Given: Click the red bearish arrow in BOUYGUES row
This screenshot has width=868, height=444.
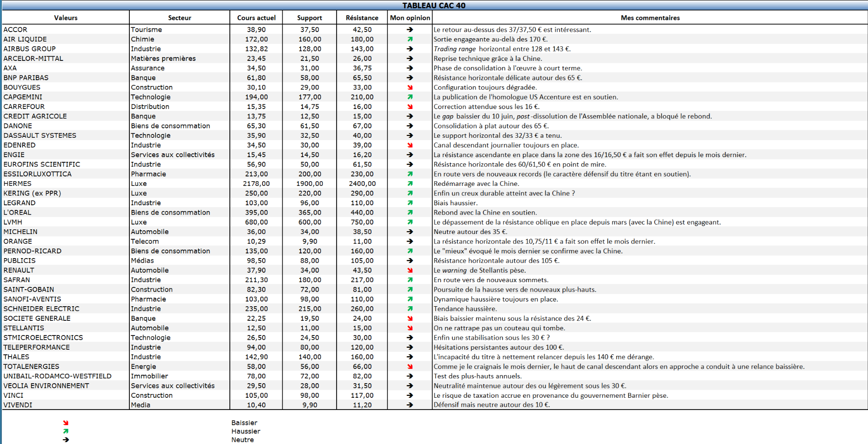Looking at the screenshot, I should tap(410, 87).
